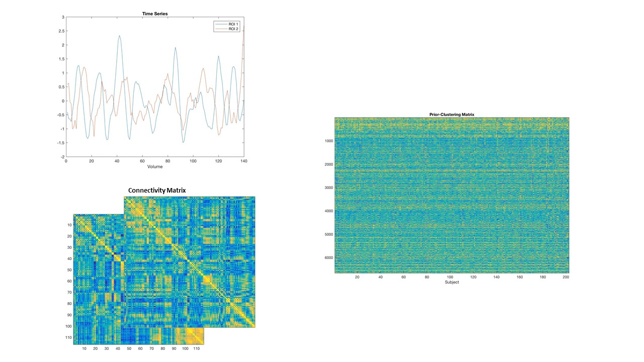Click the -2 tick on the time series y-axis
644x362 pixels.
(62, 157)
